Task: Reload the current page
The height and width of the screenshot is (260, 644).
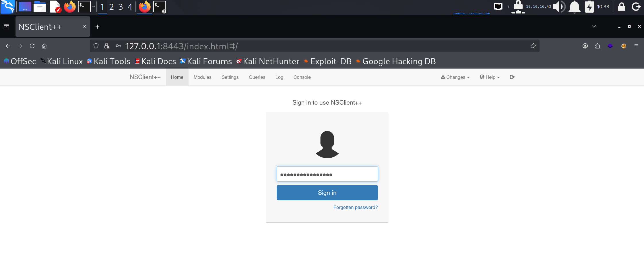Action: coord(32,46)
